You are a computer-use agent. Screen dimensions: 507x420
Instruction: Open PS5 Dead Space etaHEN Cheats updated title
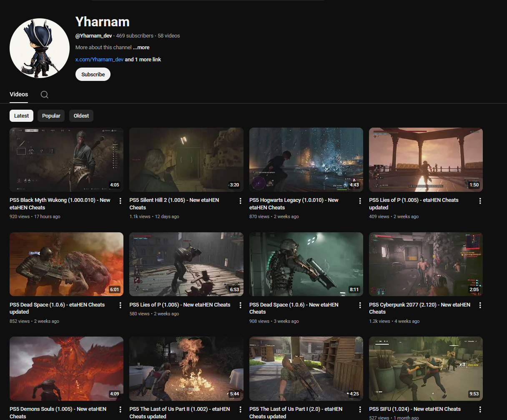pyautogui.click(x=57, y=308)
